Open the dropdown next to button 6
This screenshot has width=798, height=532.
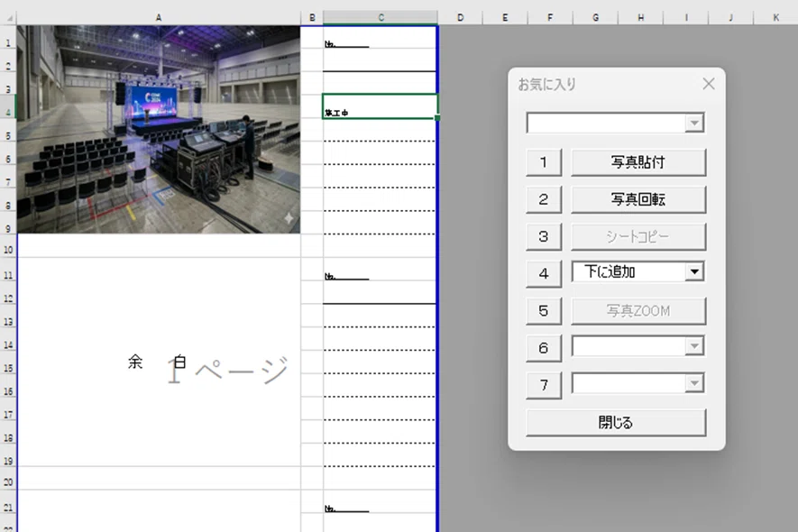tap(694, 346)
